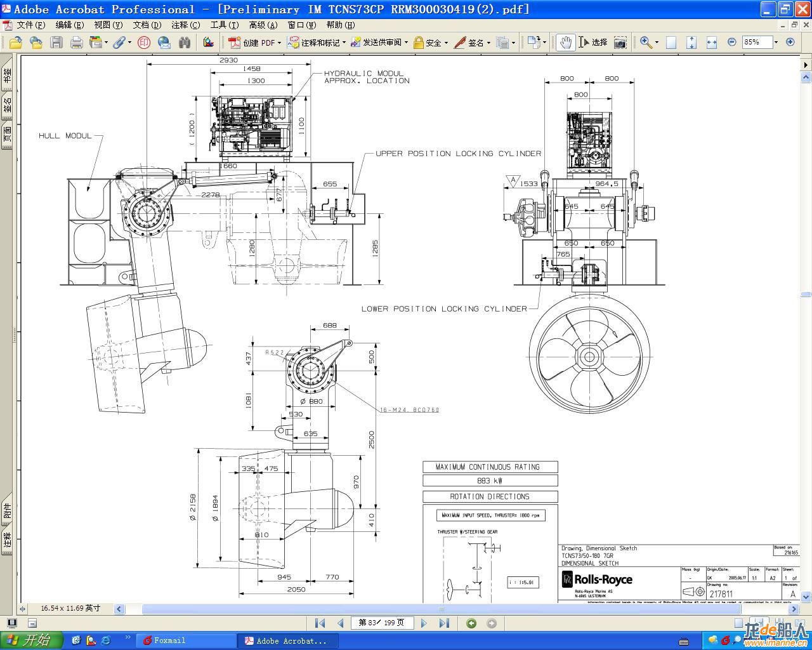The height and width of the screenshot is (650, 812).
Task: Open the 编辑(E) menu
Action: (x=70, y=25)
